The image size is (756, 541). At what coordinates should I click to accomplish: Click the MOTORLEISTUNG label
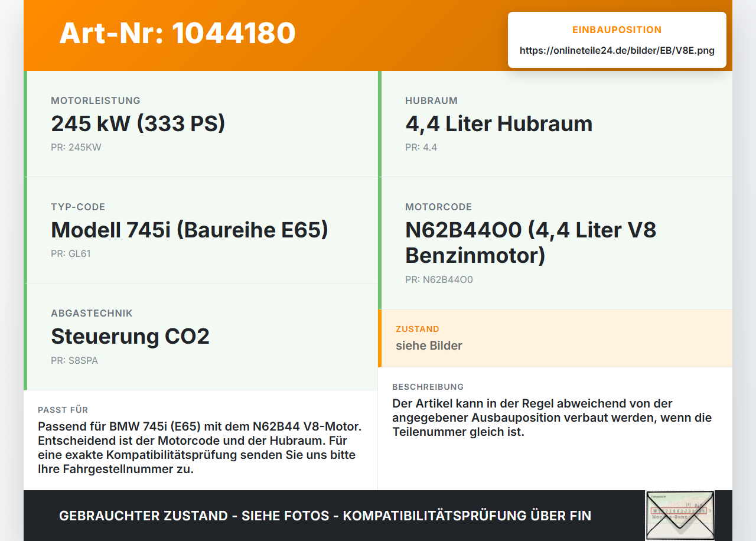(x=96, y=100)
